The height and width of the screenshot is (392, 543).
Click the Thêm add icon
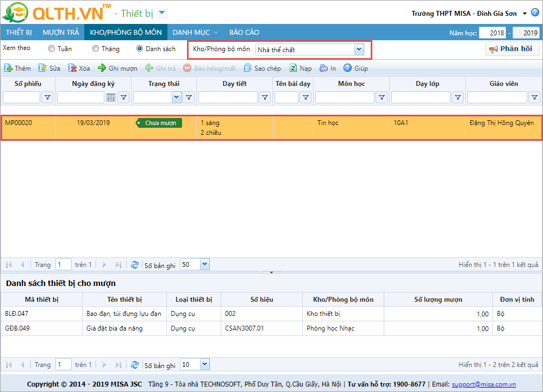[x=8, y=68]
